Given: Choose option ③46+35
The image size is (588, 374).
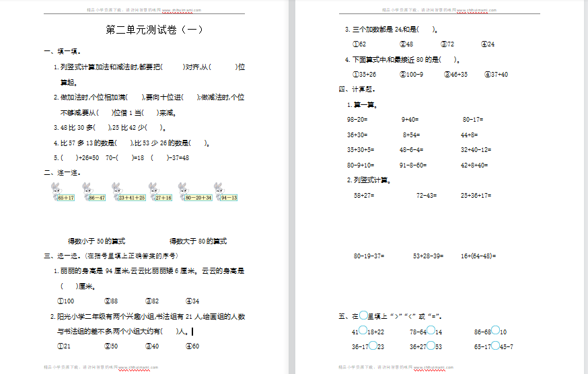Looking at the screenshot, I should click(x=455, y=75).
